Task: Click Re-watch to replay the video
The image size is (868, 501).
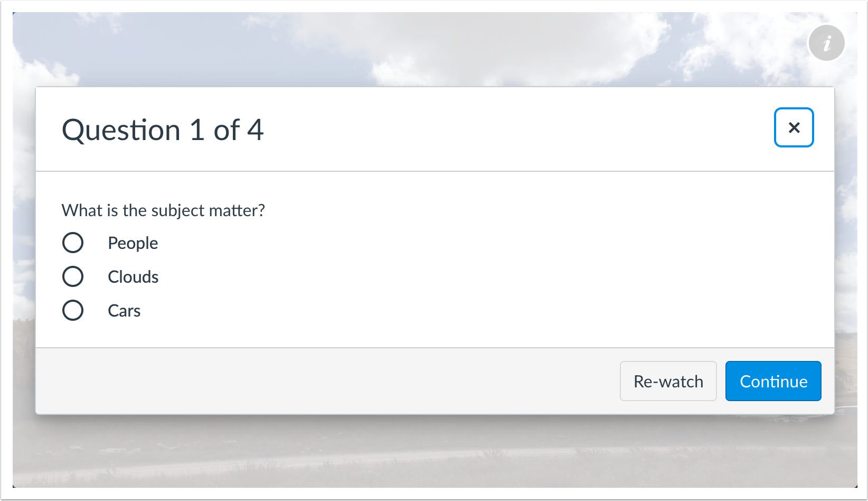Action: [668, 381]
